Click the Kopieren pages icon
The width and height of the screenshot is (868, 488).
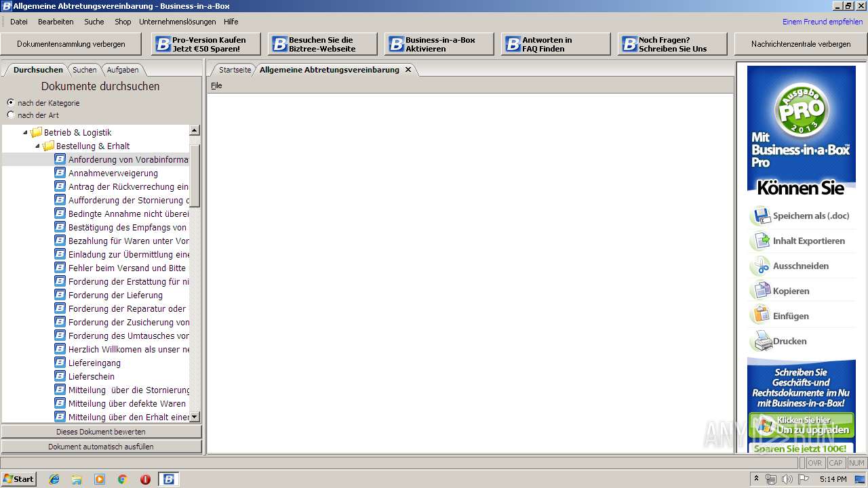tap(761, 291)
